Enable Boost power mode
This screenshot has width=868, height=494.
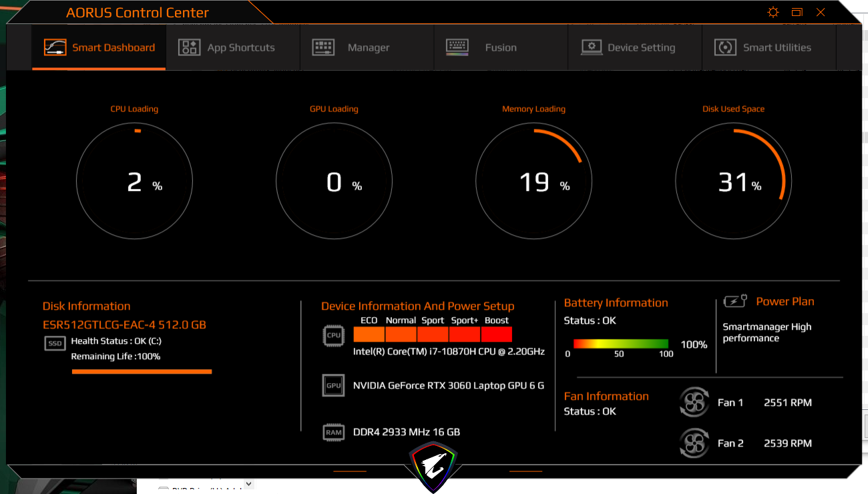496,334
